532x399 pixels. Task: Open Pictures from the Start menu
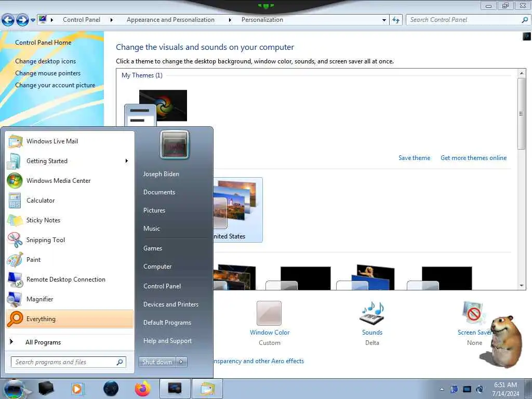pos(154,210)
